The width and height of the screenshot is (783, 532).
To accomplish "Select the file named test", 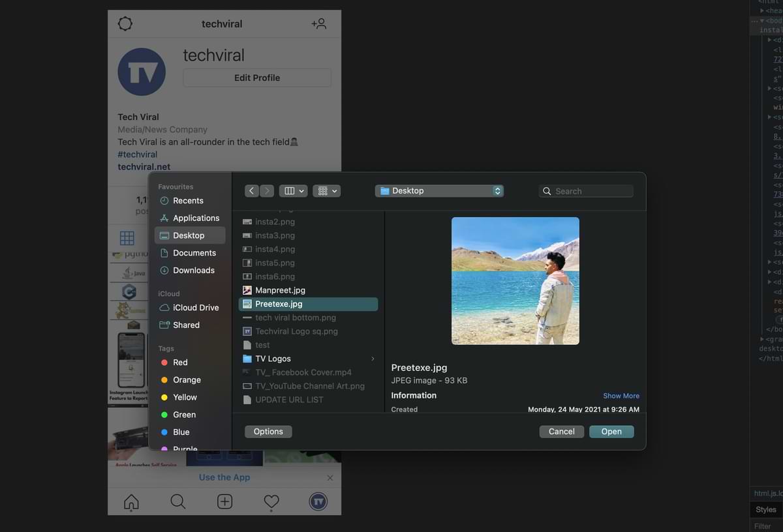I will (308, 345).
